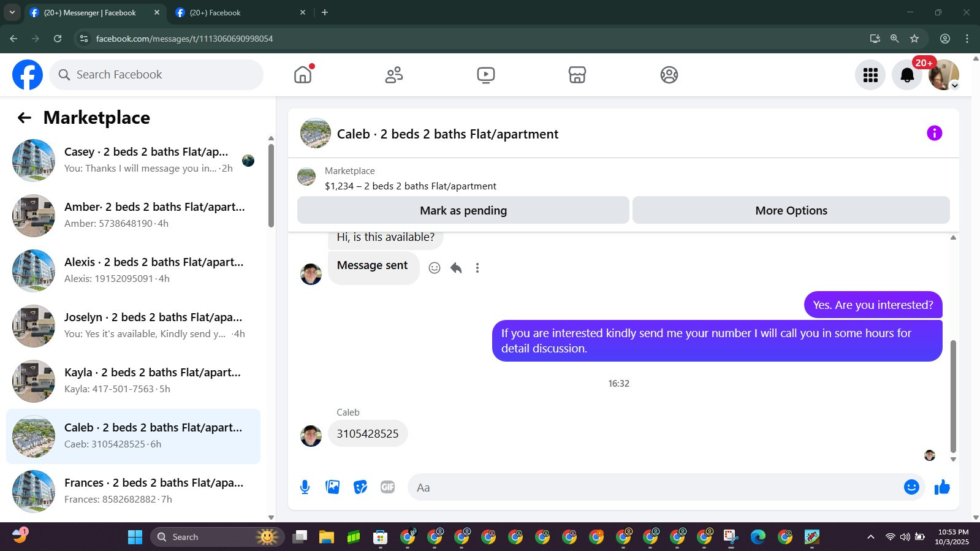The image size is (980, 551).
Task: Open the Home feed icon
Action: [x=303, y=75]
